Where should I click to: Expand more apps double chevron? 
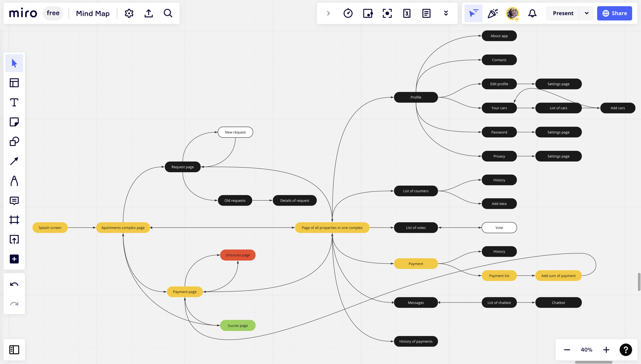[x=446, y=13]
